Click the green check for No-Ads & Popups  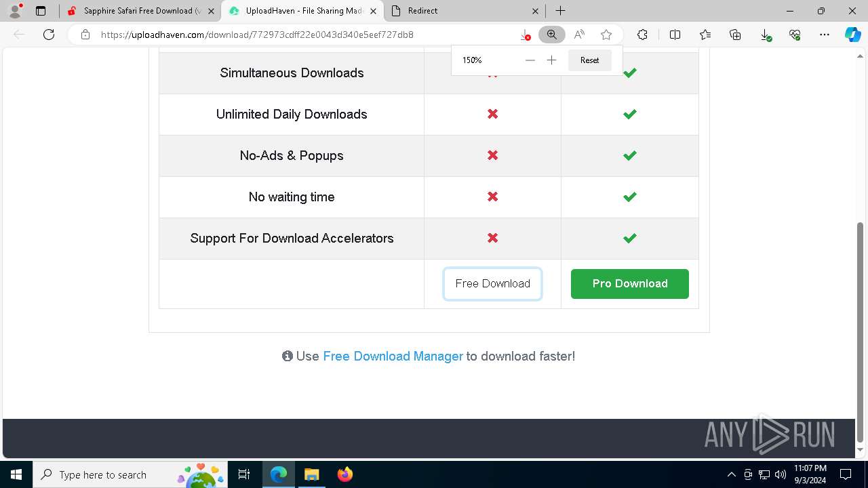[630, 155]
